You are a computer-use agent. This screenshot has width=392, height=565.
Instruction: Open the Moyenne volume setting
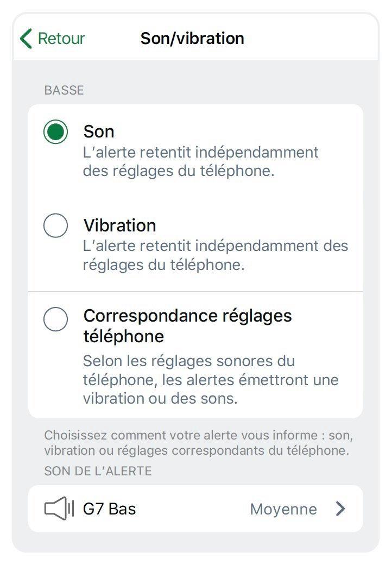pos(283,509)
